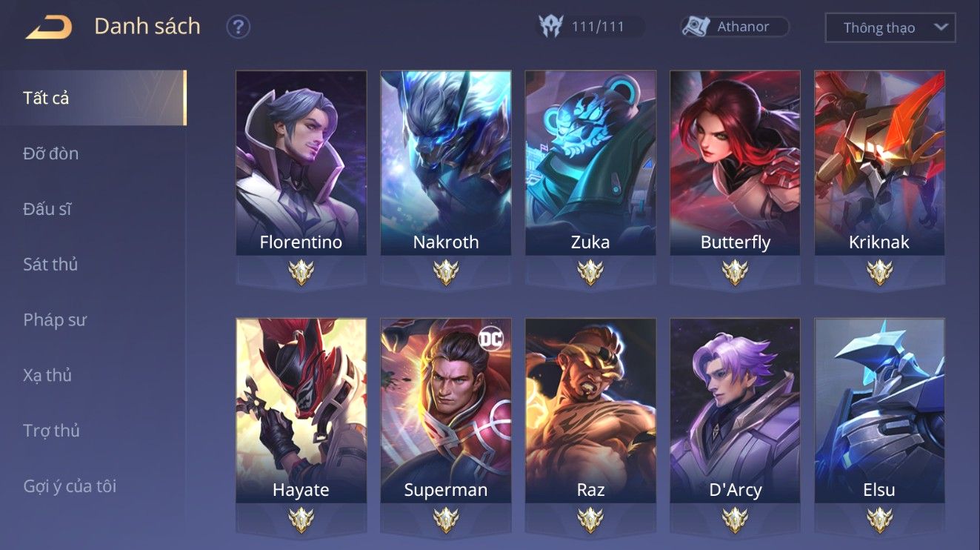The width and height of the screenshot is (980, 550).
Task: Switch to the Đỡ đòn tab
Action: 50,153
